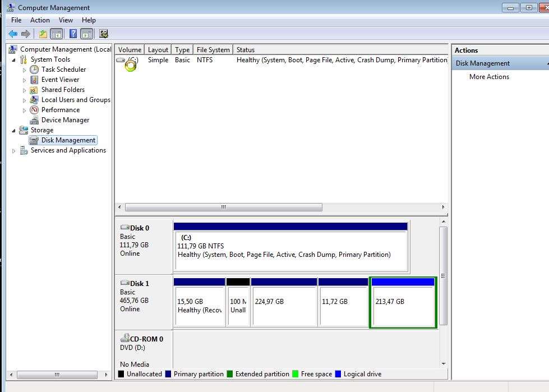The width and height of the screenshot is (549, 392).
Task: Open the Help menu
Action: pos(89,20)
